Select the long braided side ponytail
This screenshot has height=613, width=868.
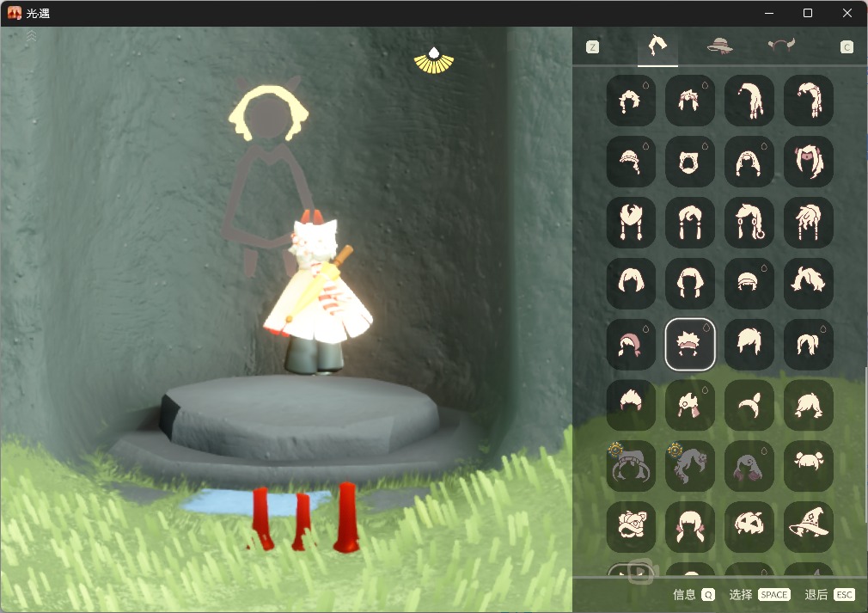point(808,101)
